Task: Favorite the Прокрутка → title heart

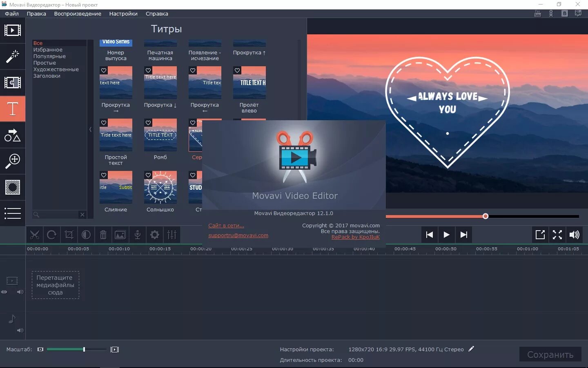Action: 104,70
